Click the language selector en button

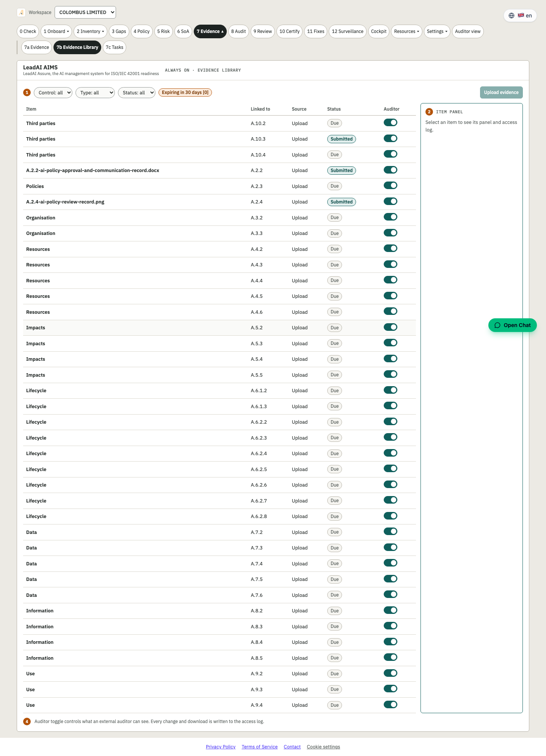[x=520, y=16]
